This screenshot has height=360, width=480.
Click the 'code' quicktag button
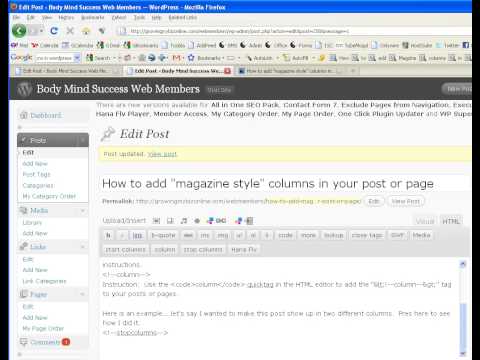[x=285, y=235]
